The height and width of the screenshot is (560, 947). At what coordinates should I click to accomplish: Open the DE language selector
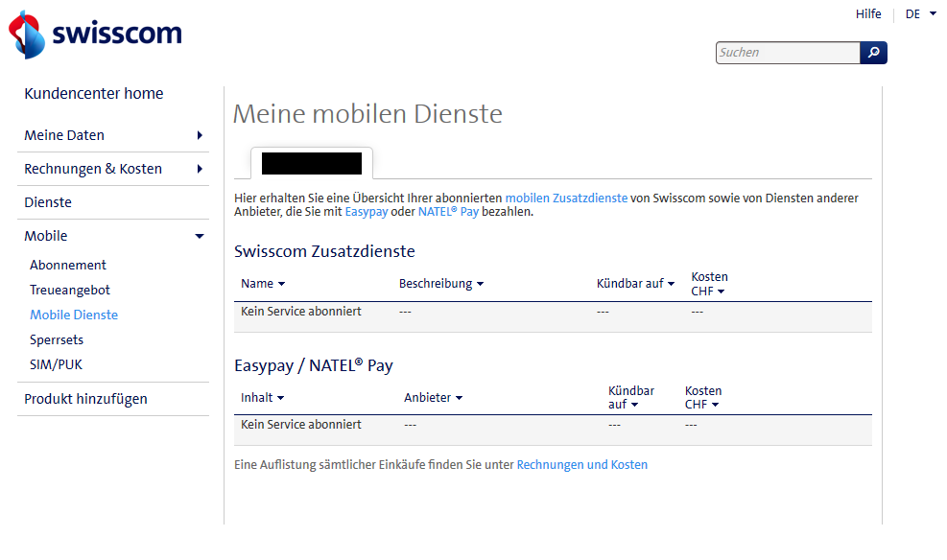[x=919, y=14]
